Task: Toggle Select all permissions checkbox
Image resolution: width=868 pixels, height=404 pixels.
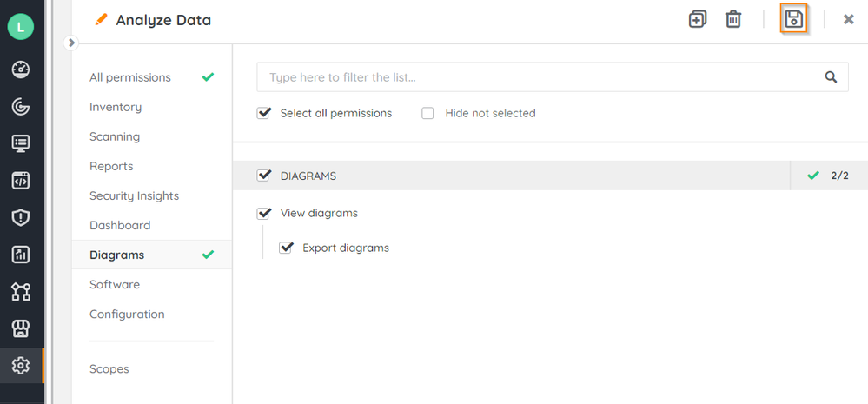Action: click(265, 113)
